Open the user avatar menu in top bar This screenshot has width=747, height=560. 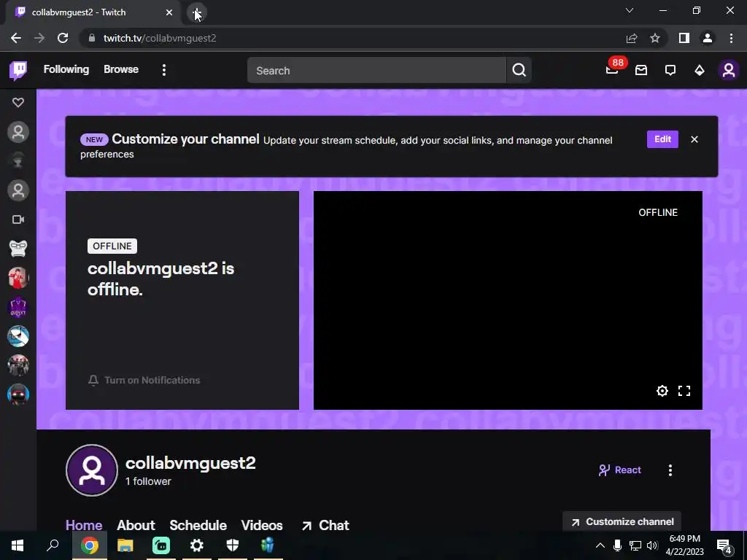point(729,71)
